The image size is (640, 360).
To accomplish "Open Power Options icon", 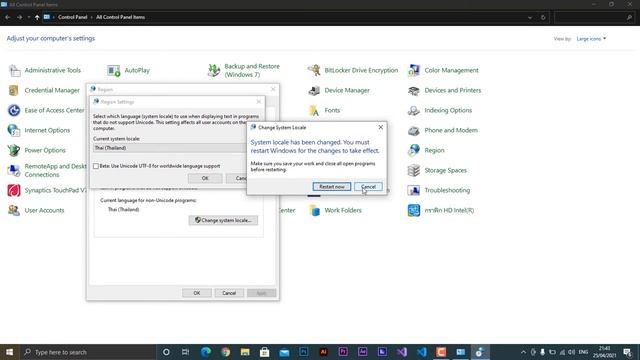I will [14, 150].
